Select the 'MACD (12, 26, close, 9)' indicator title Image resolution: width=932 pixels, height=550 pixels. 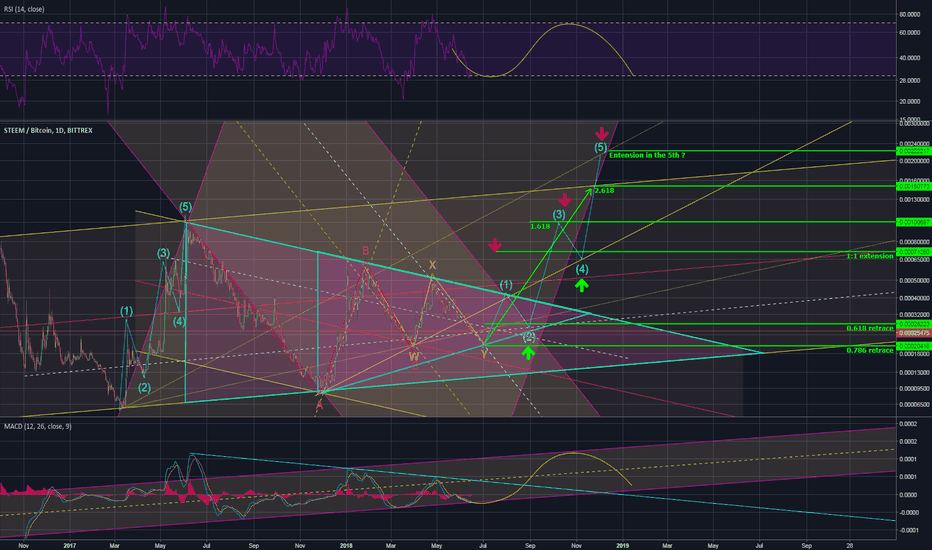37,426
